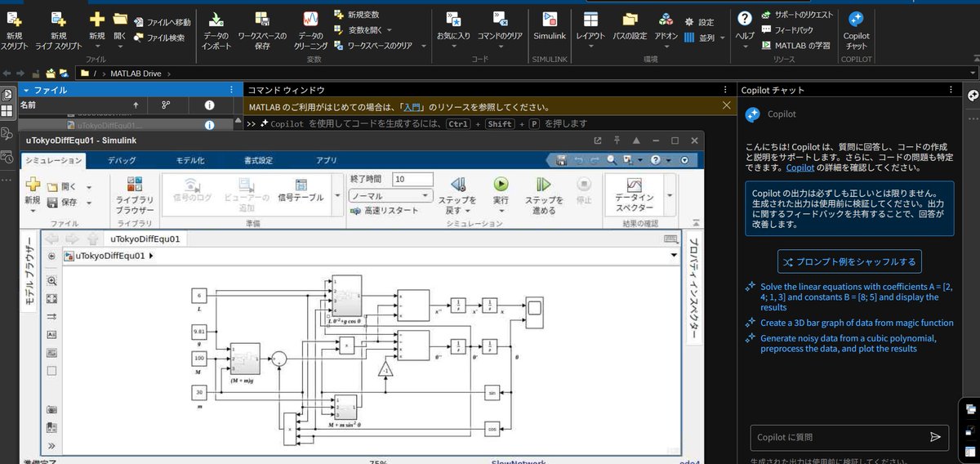Click the Layout icon in MATLAB toolstrip

(590, 19)
